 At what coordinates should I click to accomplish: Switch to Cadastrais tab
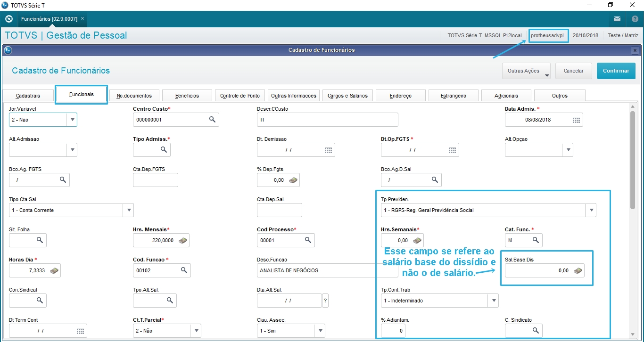[28, 96]
